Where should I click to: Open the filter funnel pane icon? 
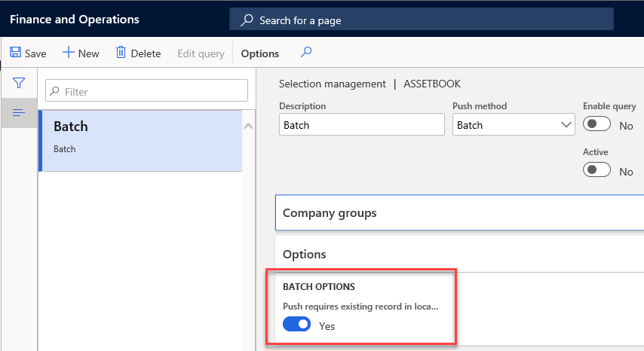pos(19,83)
